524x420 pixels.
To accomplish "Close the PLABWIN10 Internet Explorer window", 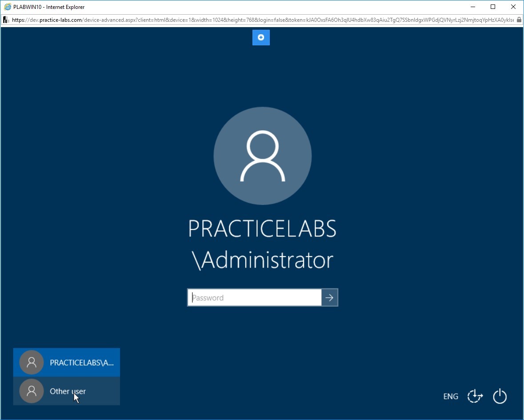I will (x=513, y=7).
